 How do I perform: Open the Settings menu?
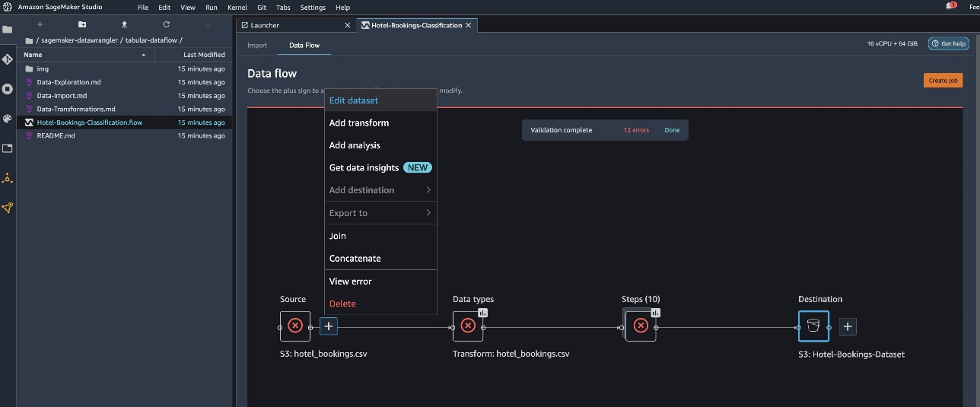(313, 7)
